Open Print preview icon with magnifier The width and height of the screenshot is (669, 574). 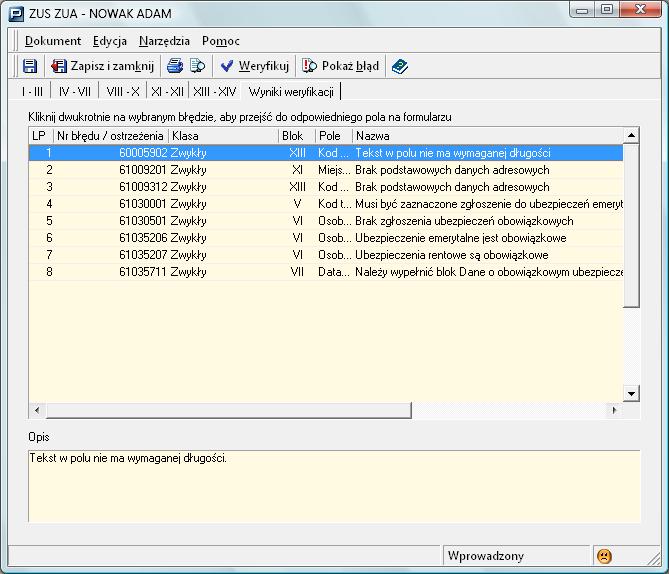(x=198, y=66)
